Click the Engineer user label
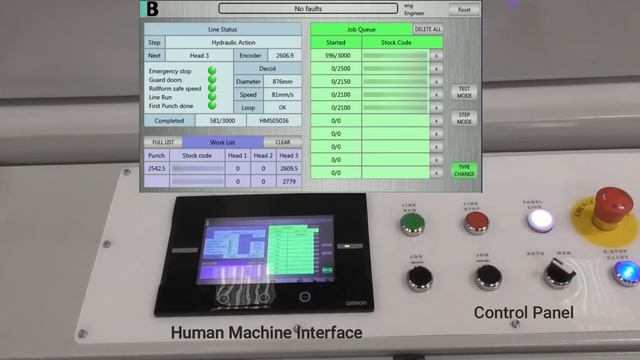This screenshot has width=640, height=360. pyautogui.click(x=414, y=13)
